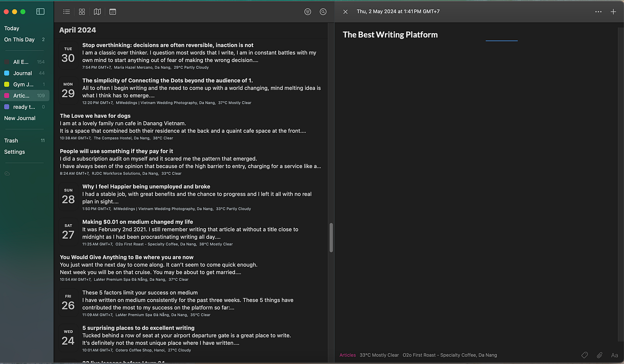The image size is (624, 364).
Task: Click the blue Journal color swatch
Action: (6, 73)
